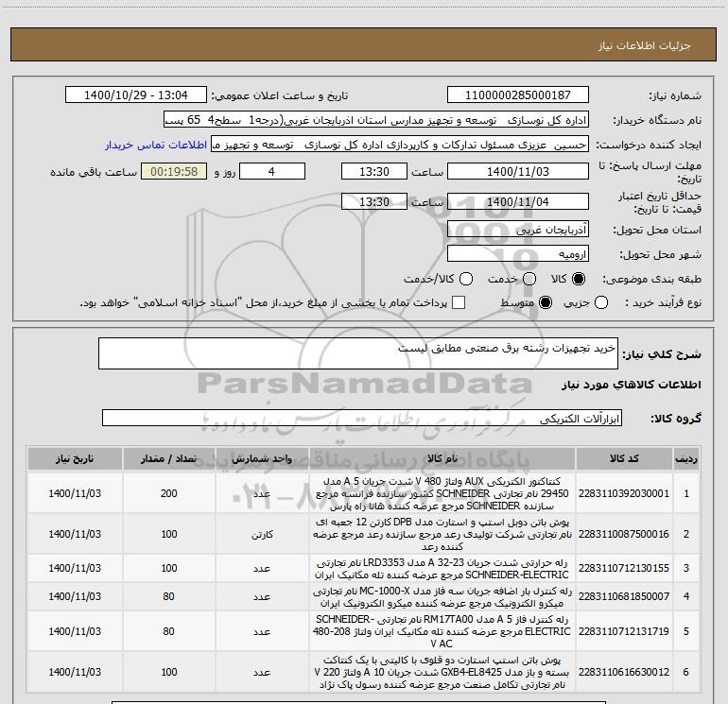Select the متوسط purchase type radio
728x704 pixels.
[x=546, y=302]
